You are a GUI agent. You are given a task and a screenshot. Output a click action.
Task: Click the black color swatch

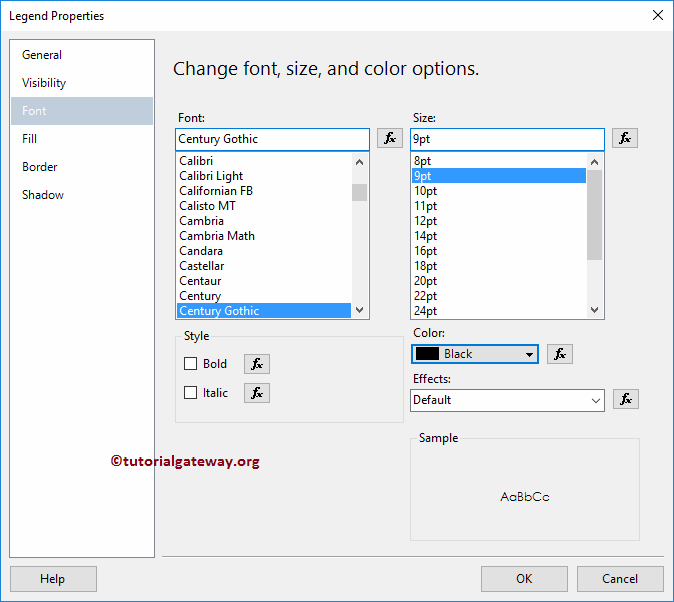pyautogui.click(x=427, y=354)
